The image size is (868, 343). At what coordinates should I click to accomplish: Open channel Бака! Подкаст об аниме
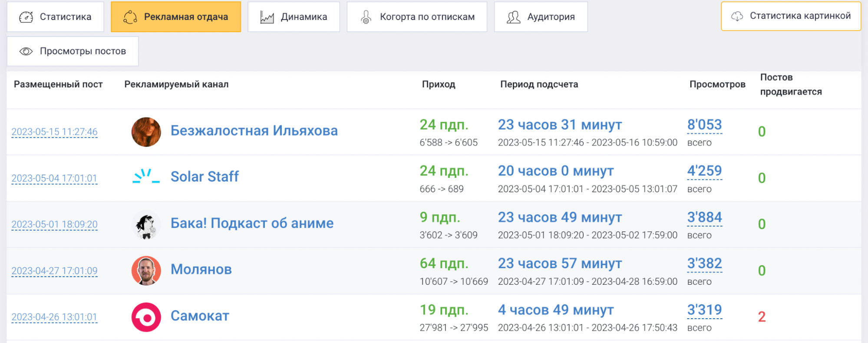point(252,223)
